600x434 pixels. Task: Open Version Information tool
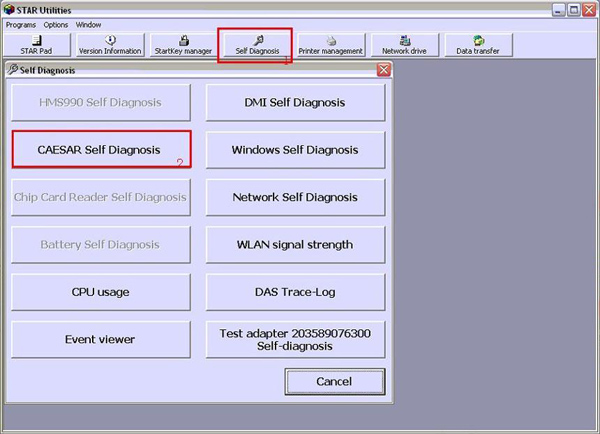[x=110, y=45]
